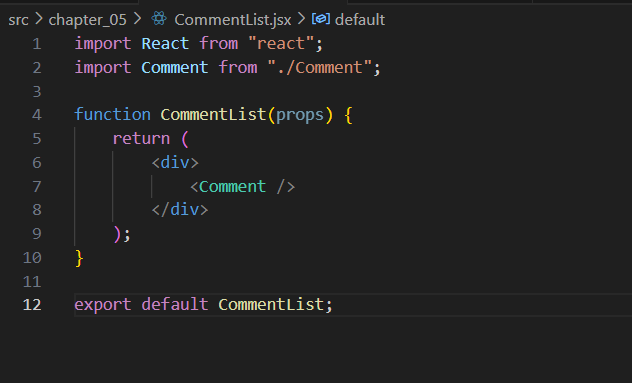This screenshot has width=632, height=383.
Task: Click the "./Comment" import path string
Action: tap(320, 68)
